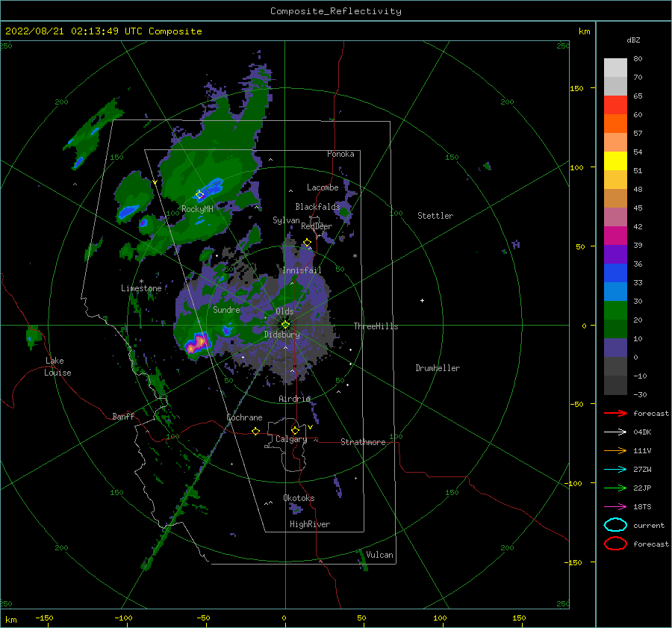672x628 pixels.
Task: Click the RedDeer city label
Action: click(317, 226)
